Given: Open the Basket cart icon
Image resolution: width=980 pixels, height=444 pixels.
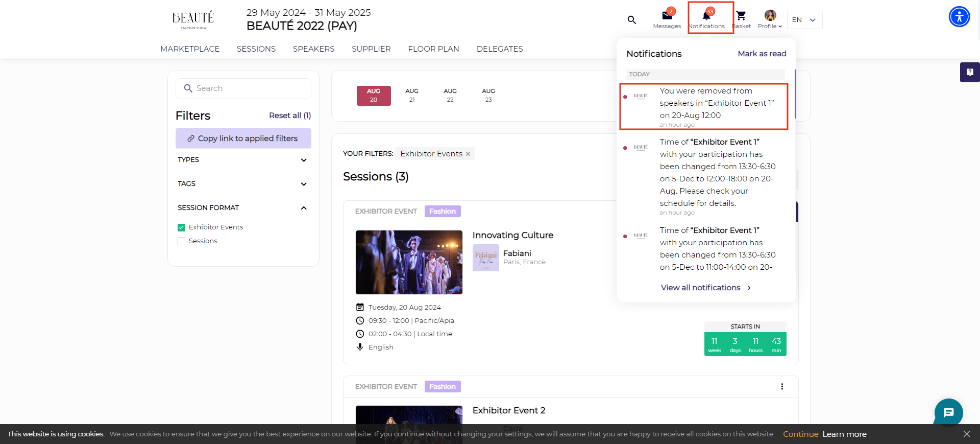Looking at the screenshot, I should coord(741,16).
